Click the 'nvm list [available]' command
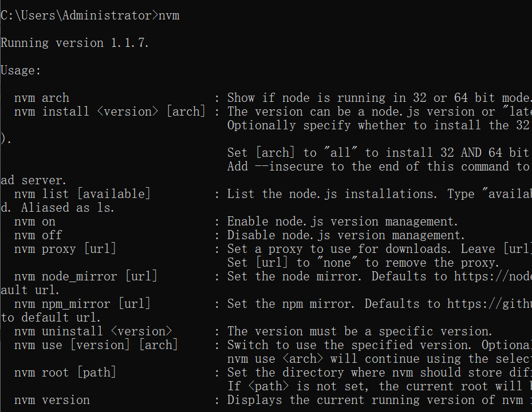 82,194
